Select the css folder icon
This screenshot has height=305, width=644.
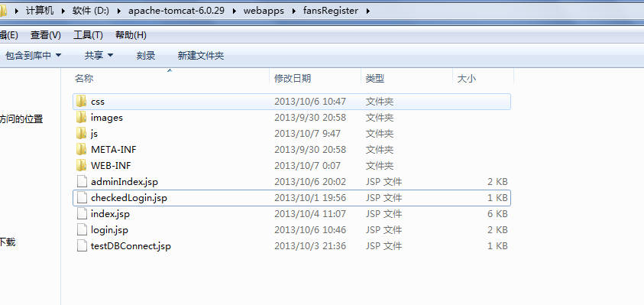tap(81, 101)
